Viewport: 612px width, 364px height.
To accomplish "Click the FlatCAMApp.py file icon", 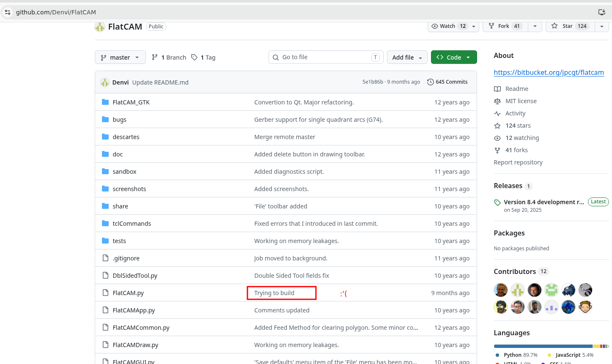I will [105, 310].
